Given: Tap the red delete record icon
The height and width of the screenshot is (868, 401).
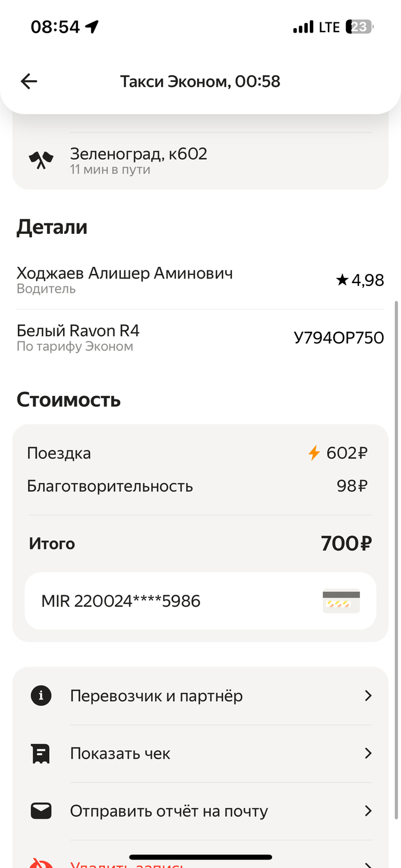Looking at the screenshot, I should click(x=41, y=862).
